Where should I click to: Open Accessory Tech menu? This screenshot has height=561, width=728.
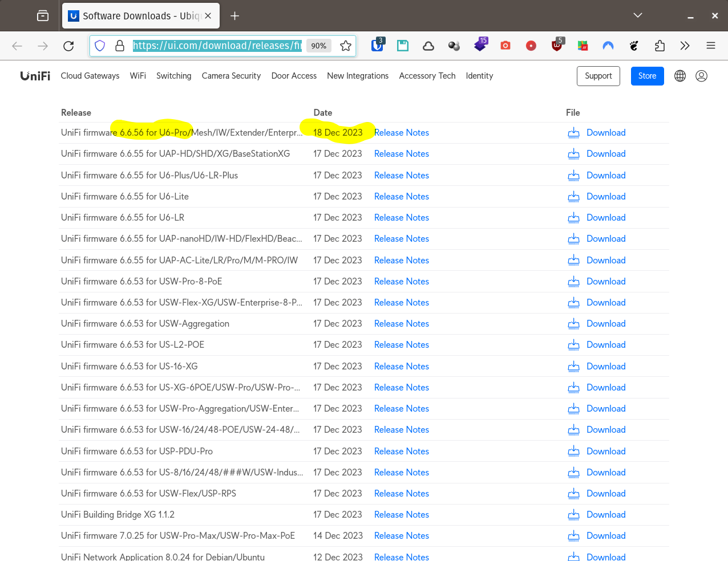pos(427,76)
